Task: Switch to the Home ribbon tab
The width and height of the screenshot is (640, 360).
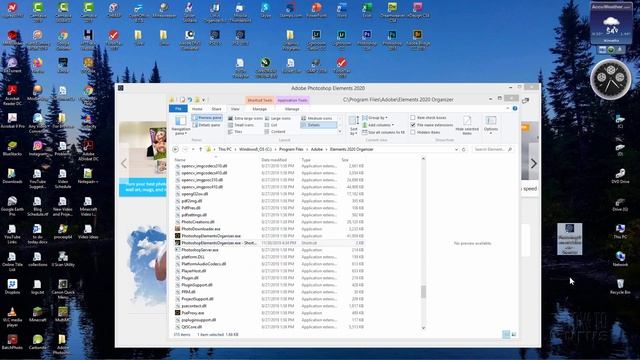Action: tap(197, 109)
